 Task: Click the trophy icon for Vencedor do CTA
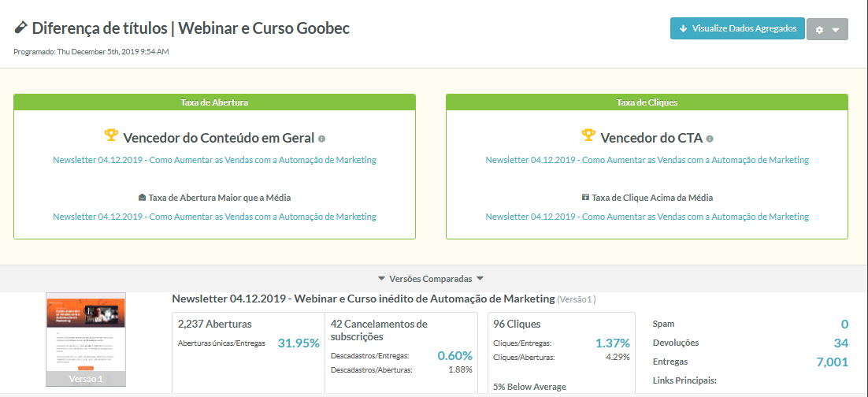(x=588, y=135)
